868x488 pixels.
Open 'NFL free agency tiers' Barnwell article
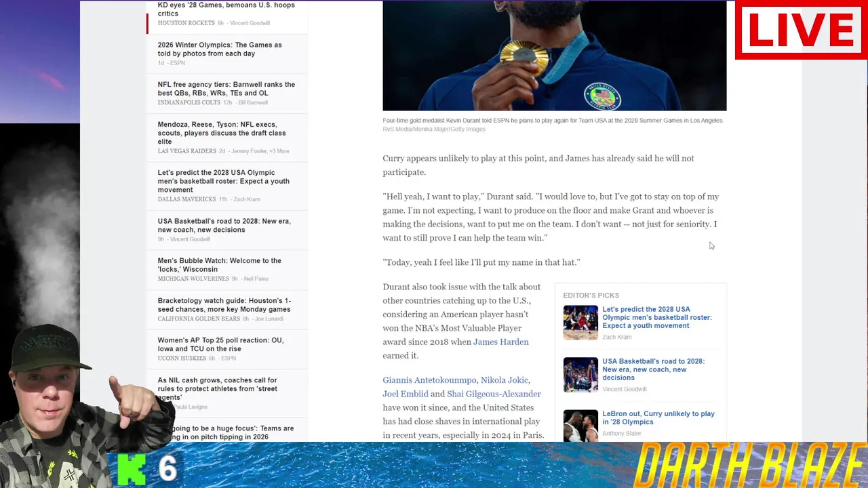(x=226, y=89)
